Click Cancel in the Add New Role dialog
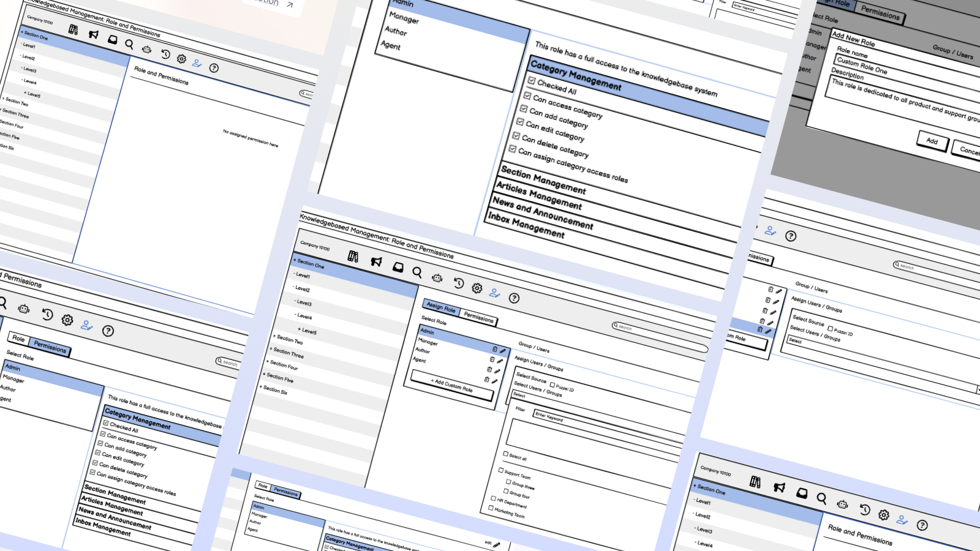Screen dimensions: 980x551 pyautogui.click(x=968, y=149)
